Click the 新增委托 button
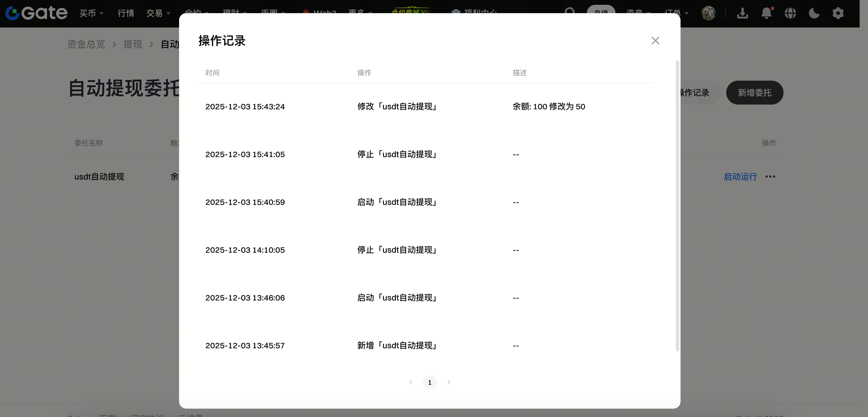This screenshot has height=417, width=868. pyautogui.click(x=755, y=93)
